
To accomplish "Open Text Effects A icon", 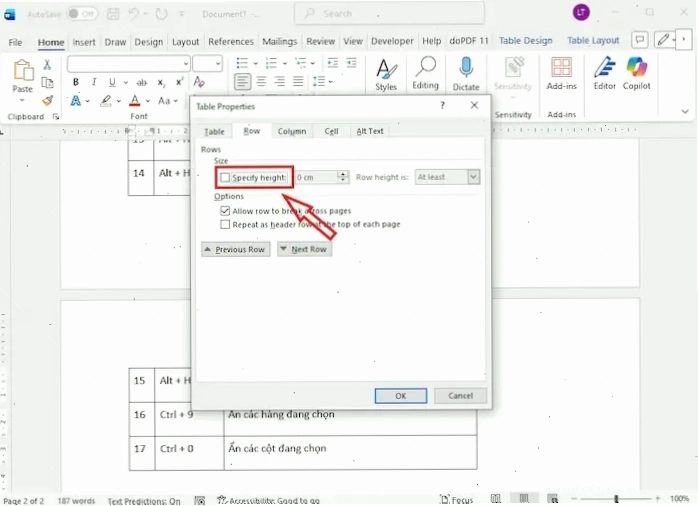I will point(76,101).
